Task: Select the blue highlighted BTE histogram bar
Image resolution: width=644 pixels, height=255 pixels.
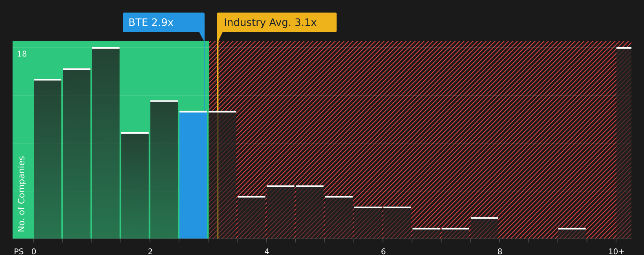Action: [x=193, y=175]
